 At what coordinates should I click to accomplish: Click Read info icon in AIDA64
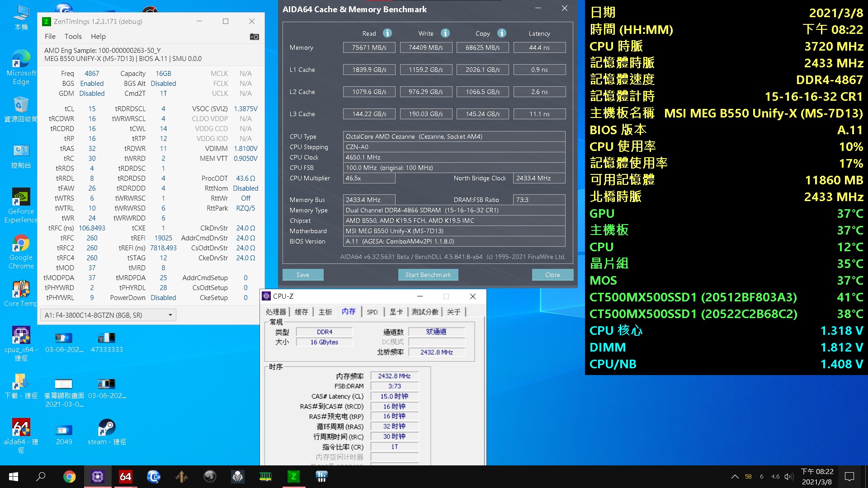click(x=387, y=33)
